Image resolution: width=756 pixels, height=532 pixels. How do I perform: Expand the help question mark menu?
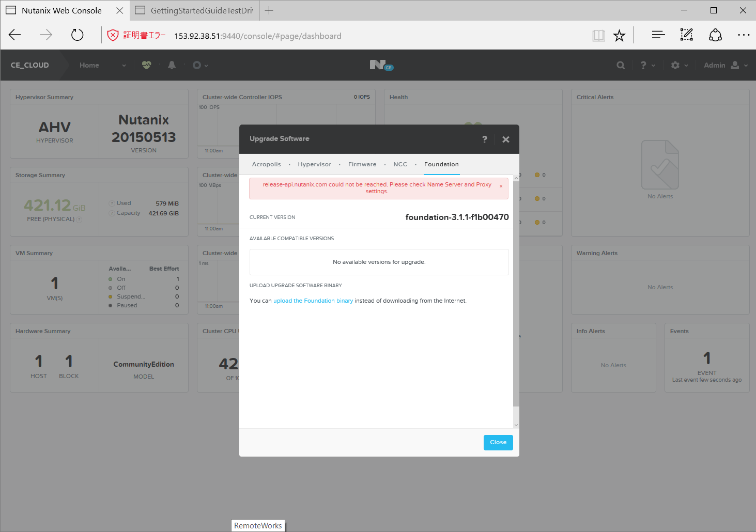point(647,65)
